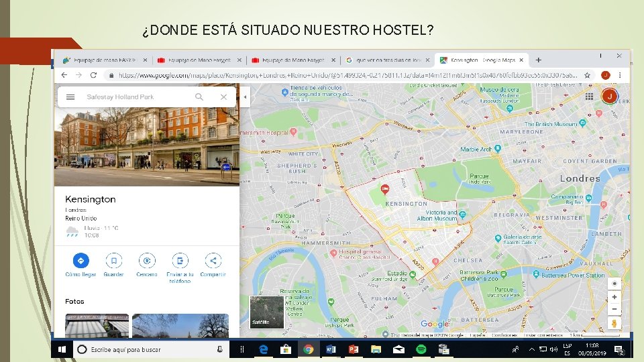Click the Chrome profile avatar J
The width and height of the screenshot is (644, 362).
[605, 75]
